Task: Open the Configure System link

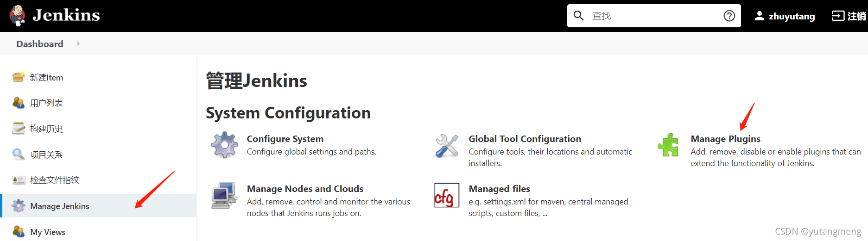Action: point(285,139)
